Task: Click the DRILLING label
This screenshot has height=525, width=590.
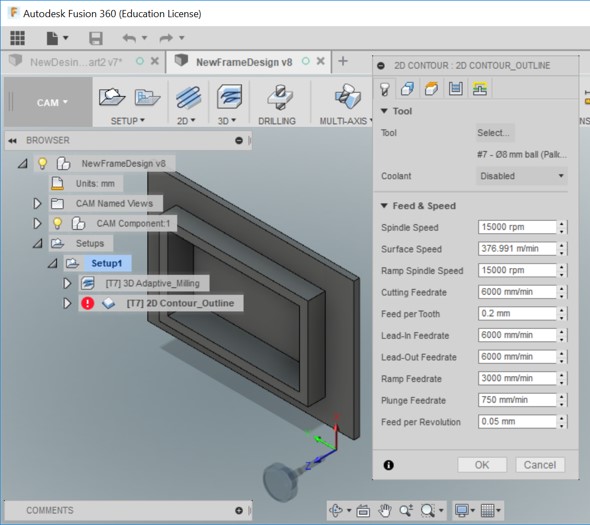Action: point(277,121)
